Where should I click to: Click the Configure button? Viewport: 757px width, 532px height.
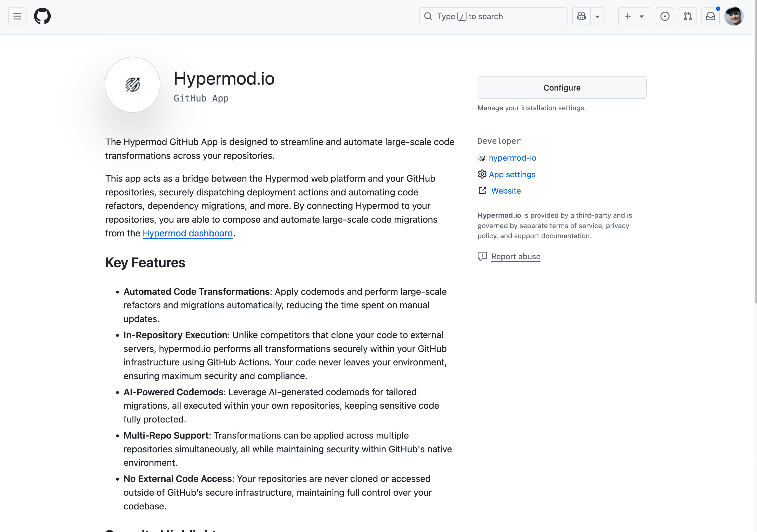point(562,87)
